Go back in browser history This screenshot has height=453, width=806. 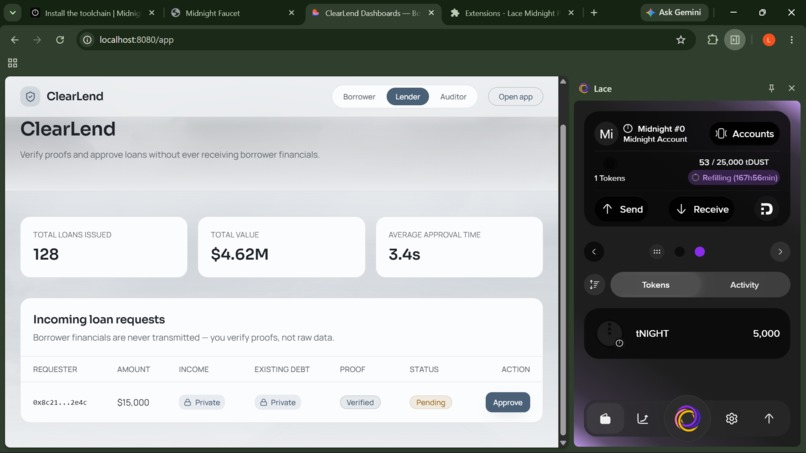coord(14,40)
